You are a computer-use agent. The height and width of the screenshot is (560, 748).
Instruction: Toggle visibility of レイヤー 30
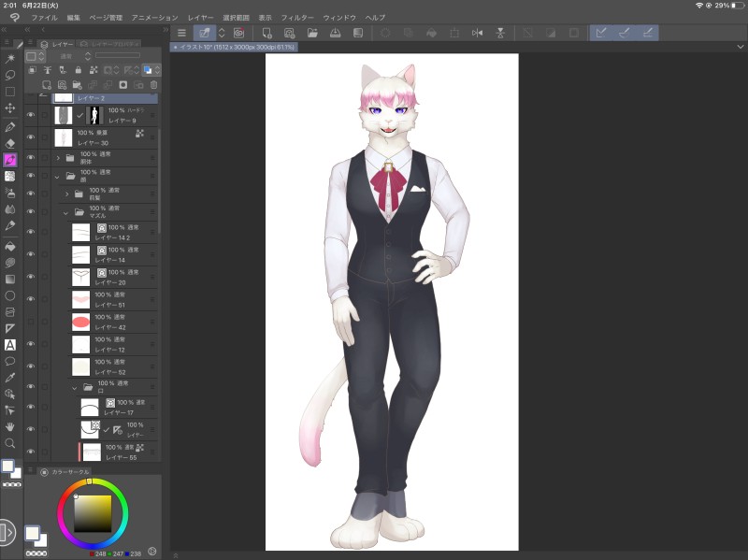tap(31, 137)
